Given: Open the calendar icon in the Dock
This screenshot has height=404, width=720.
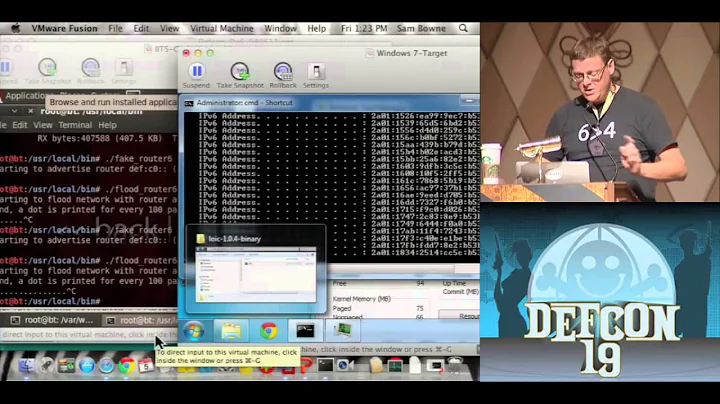Looking at the screenshot, I should click(146, 365).
